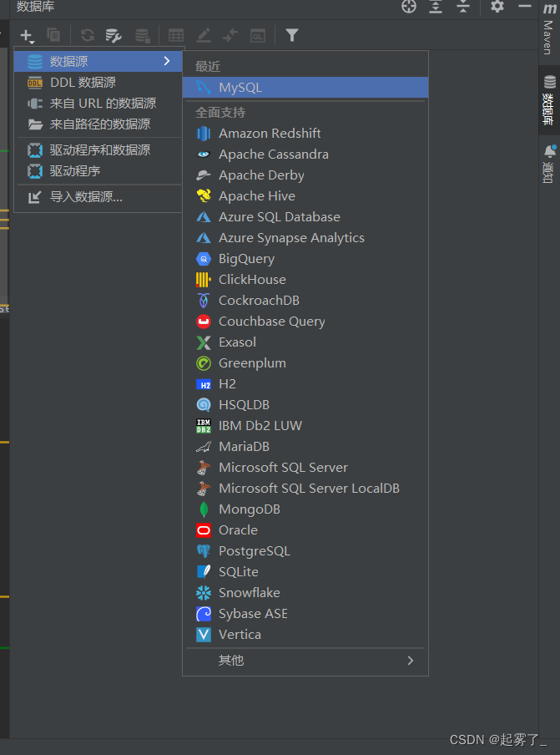Open the 通知 notifications side tab

click(x=549, y=164)
